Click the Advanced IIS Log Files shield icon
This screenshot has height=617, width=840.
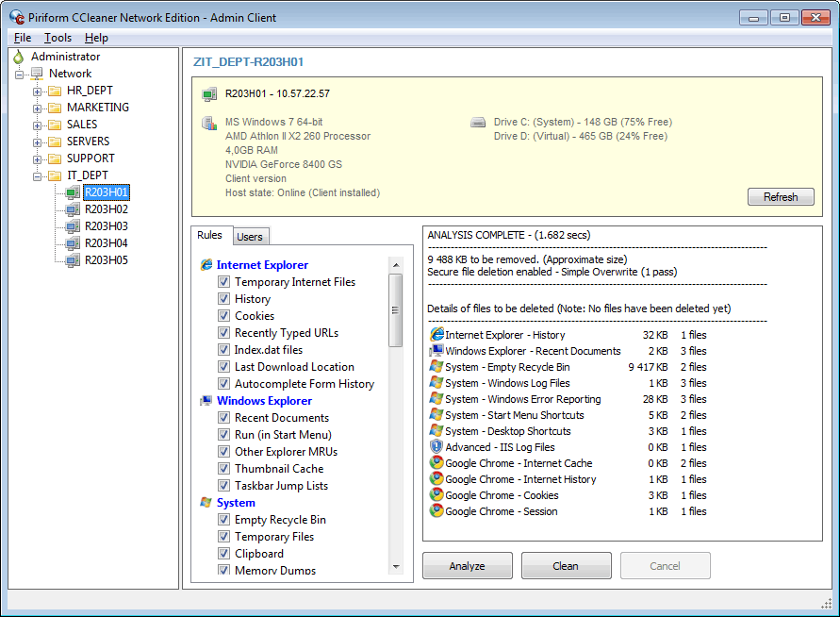pyautogui.click(x=436, y=446)
